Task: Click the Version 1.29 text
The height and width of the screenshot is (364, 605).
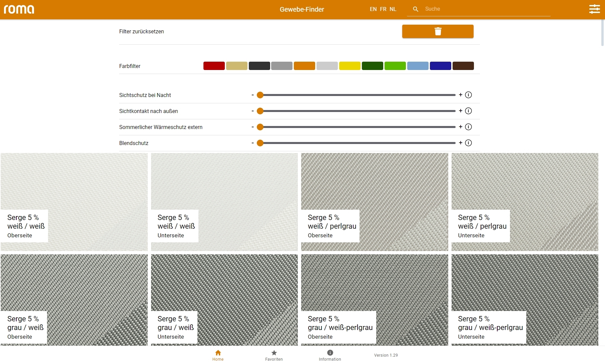Action: 386,355
